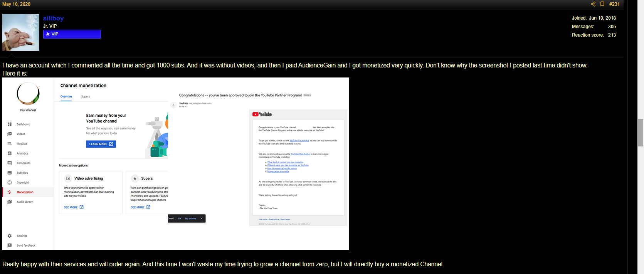Open the #231 post permalink
This screenshot has height=274, width=644.
click(614, 4)
